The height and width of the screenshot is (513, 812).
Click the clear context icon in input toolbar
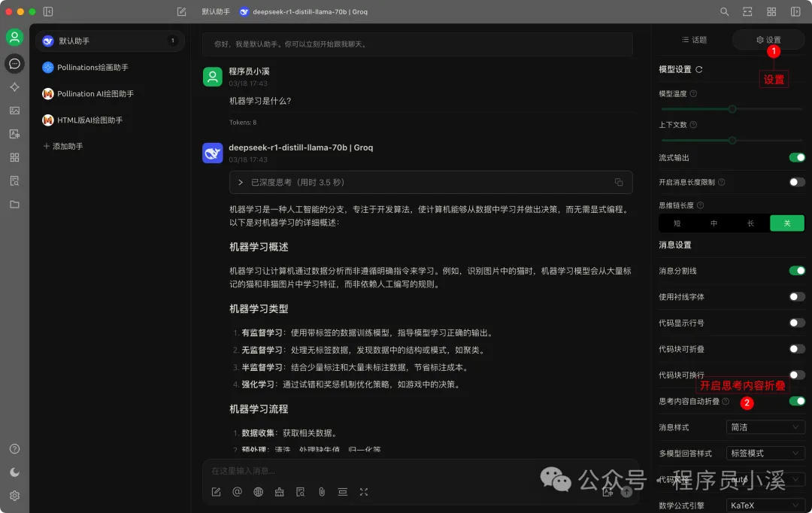pos(342,492)
